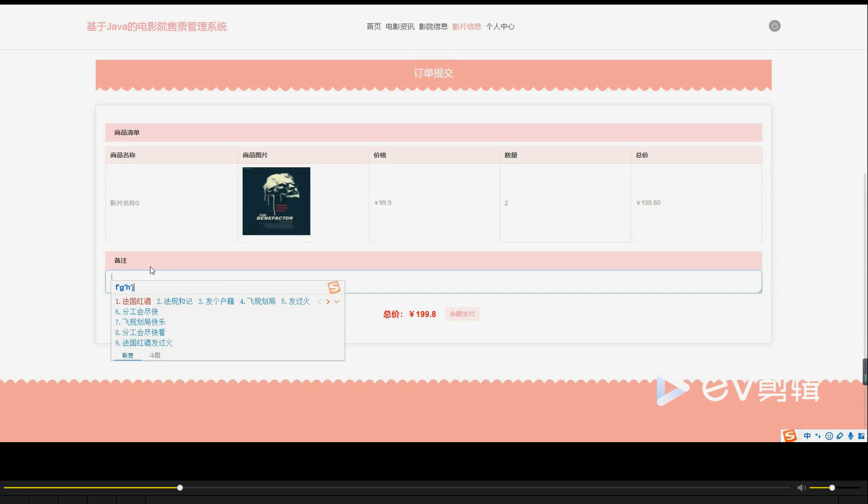Go to next candidate page arrow

[x=328, y=302]
